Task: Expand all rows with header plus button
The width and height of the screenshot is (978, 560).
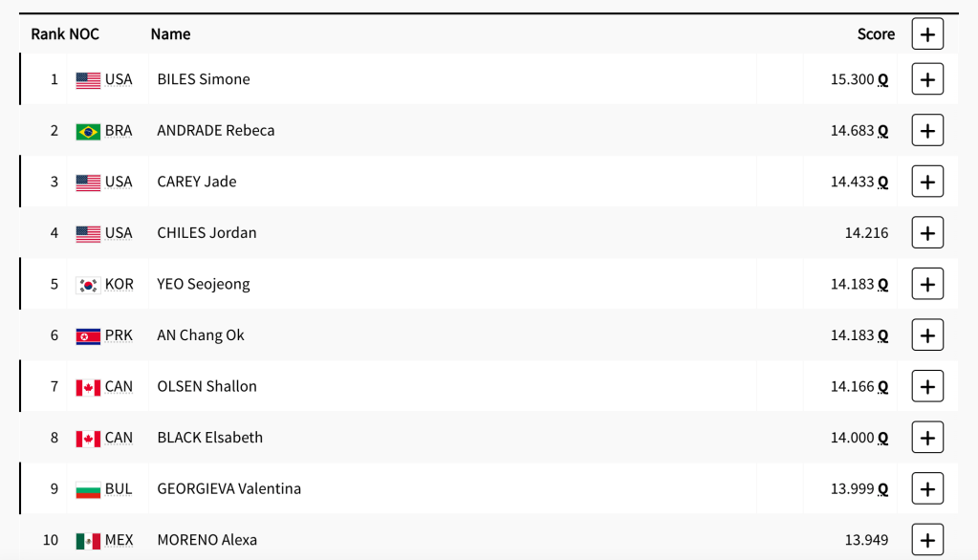Action: 927,34
